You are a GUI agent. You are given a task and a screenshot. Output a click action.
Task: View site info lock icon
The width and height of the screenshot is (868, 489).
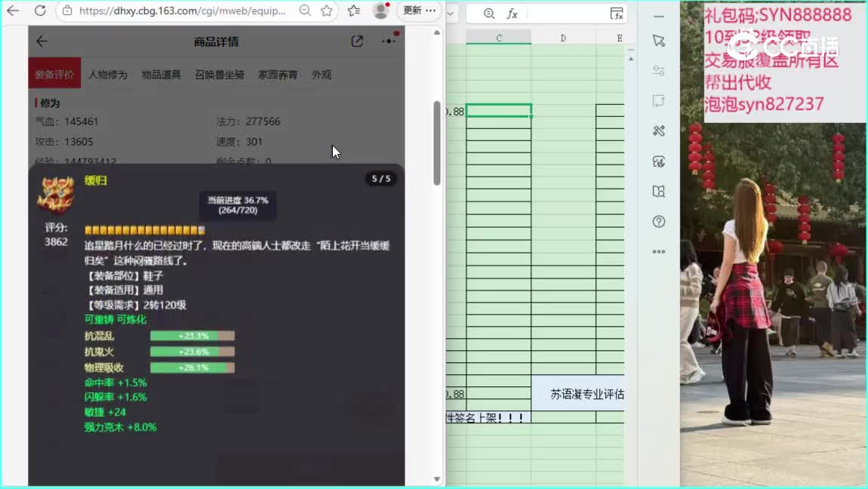pyautogui.click(x=67, y=11)
